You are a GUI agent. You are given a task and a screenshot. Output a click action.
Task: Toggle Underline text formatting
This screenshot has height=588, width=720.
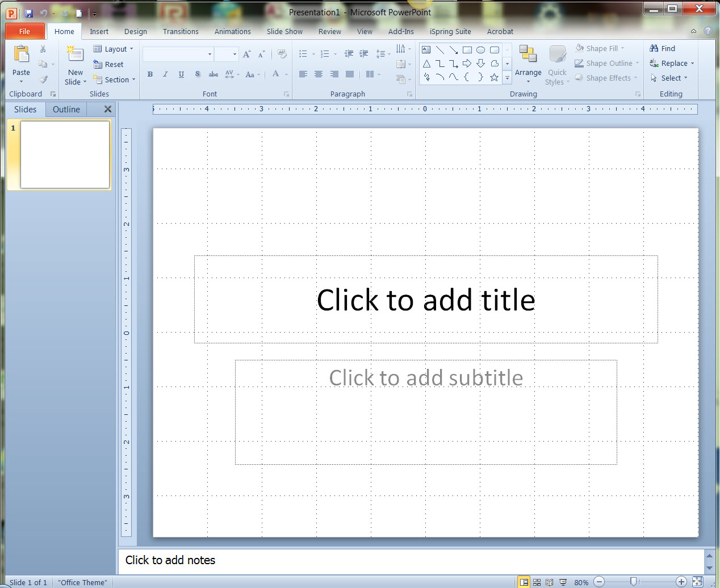[181, 74]
